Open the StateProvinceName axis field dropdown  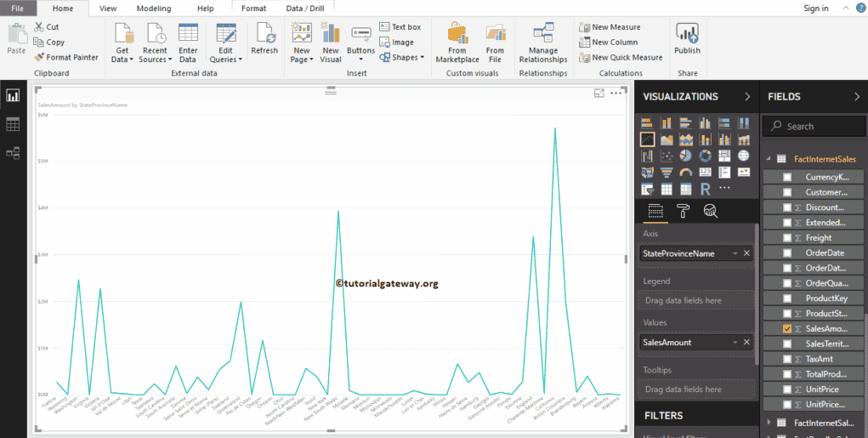[x=735, y=253]
